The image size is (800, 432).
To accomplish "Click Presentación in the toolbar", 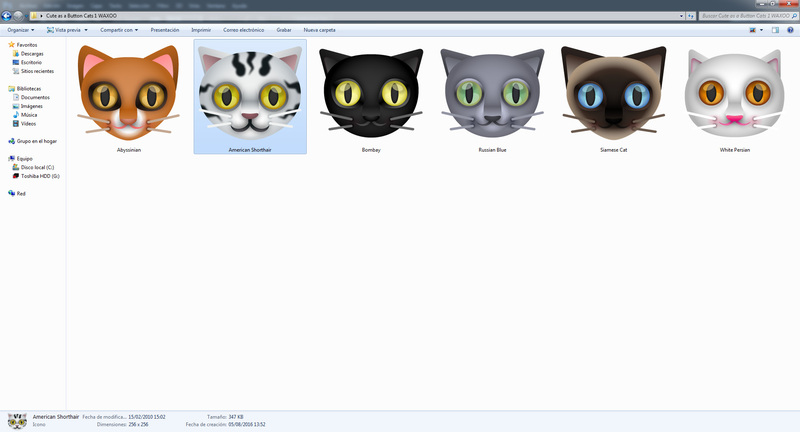I will point(165,30).
